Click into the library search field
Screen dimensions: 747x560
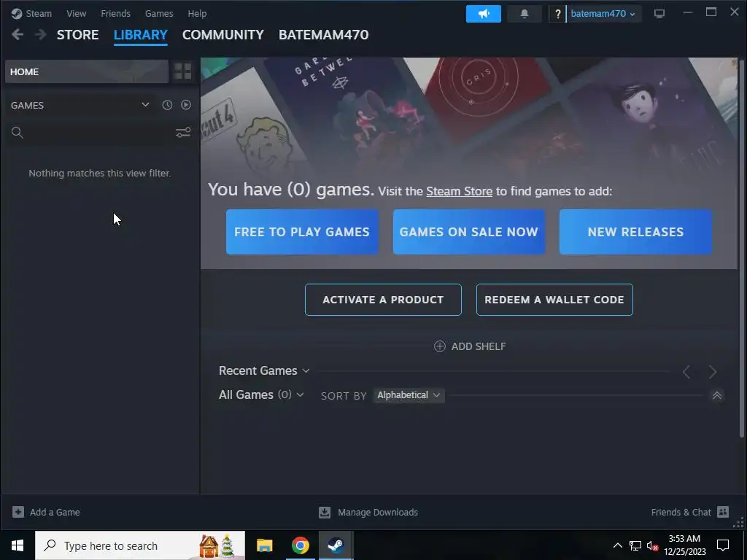pos(99,133)
